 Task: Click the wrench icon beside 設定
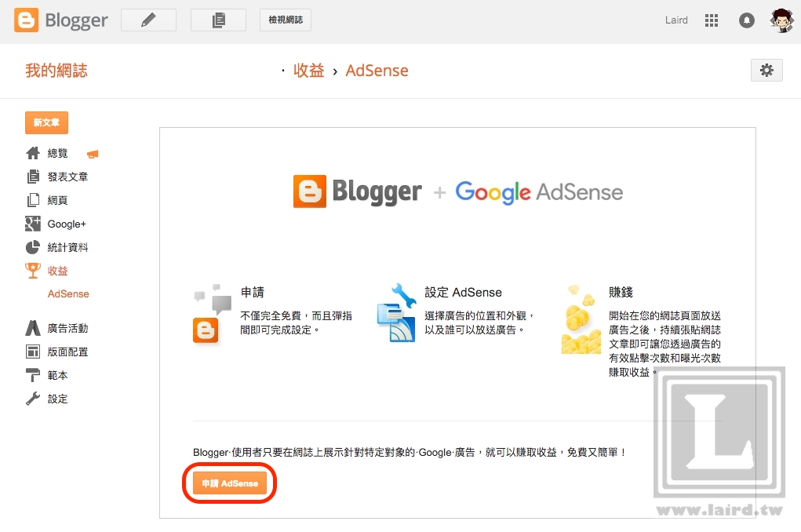click(x=33, y=399)
